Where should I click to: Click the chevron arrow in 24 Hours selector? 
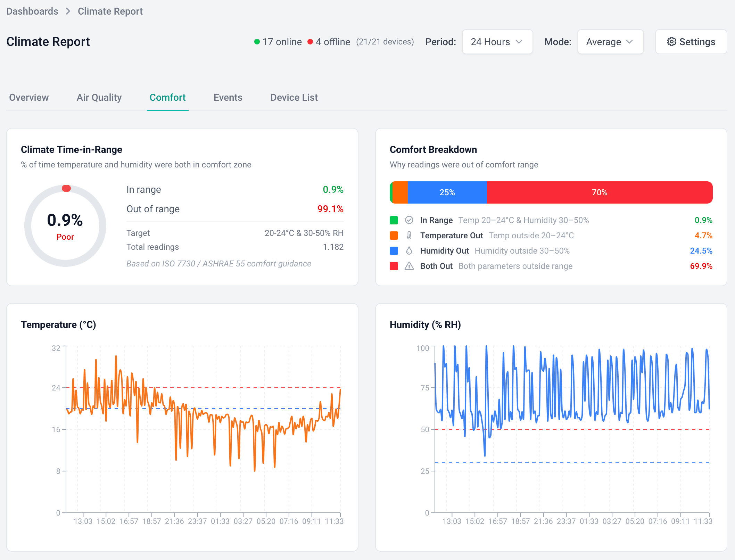pos(519,42)
